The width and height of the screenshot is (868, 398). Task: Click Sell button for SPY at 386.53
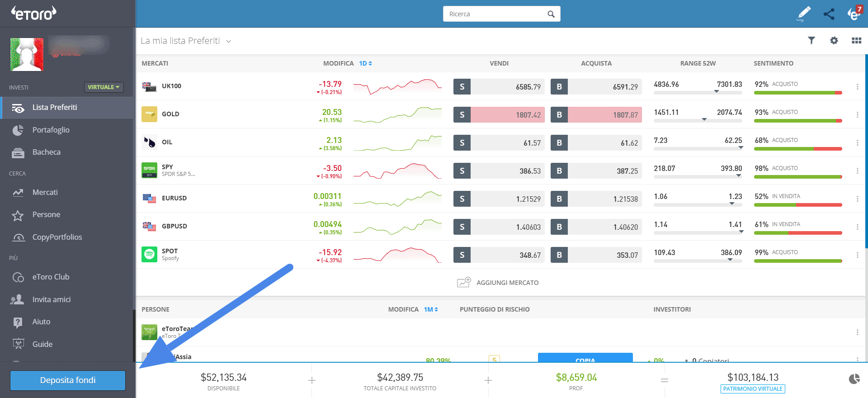pyautogui.click(x=499, y=171)
